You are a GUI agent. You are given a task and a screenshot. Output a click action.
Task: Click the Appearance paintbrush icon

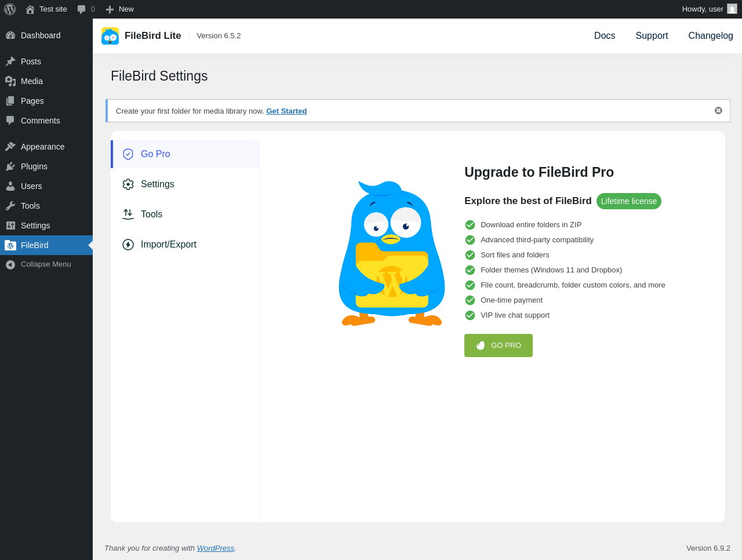[x=10, y=147]
